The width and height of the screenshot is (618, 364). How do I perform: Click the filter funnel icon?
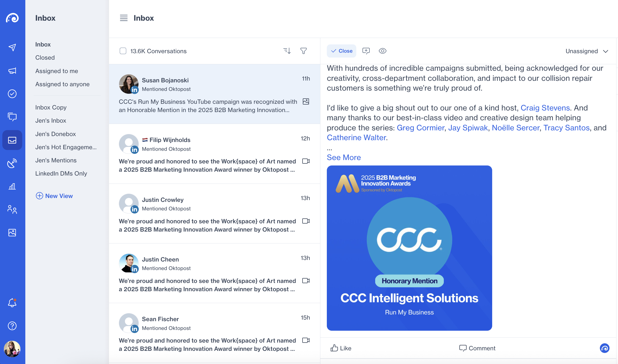point(304,51)
